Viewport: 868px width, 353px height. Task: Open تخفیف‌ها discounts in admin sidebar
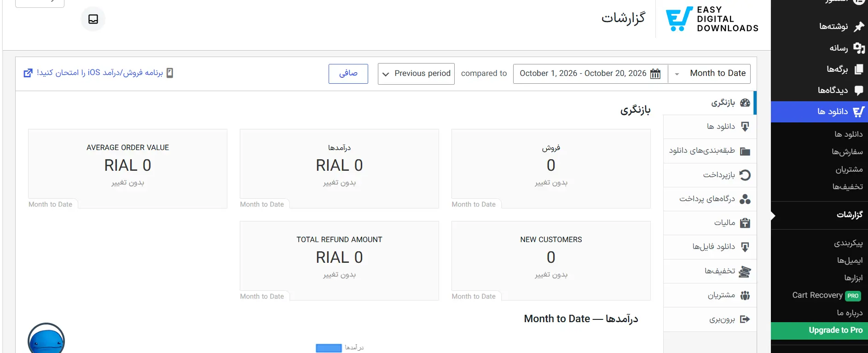847,187
